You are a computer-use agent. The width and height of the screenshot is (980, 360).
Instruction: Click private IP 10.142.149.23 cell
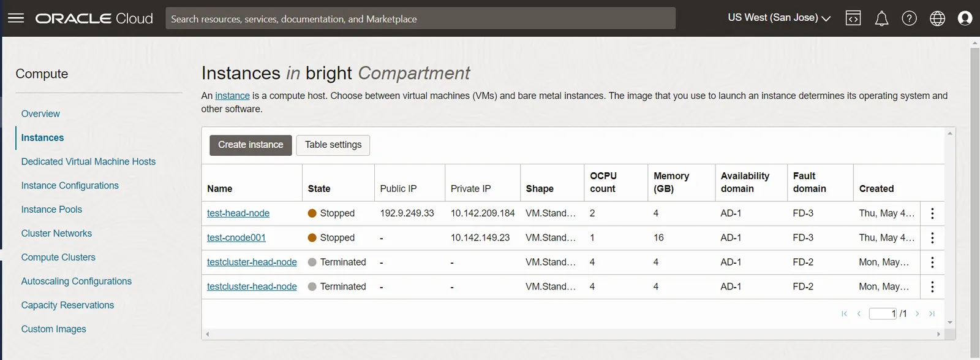[x=480, y=238]
